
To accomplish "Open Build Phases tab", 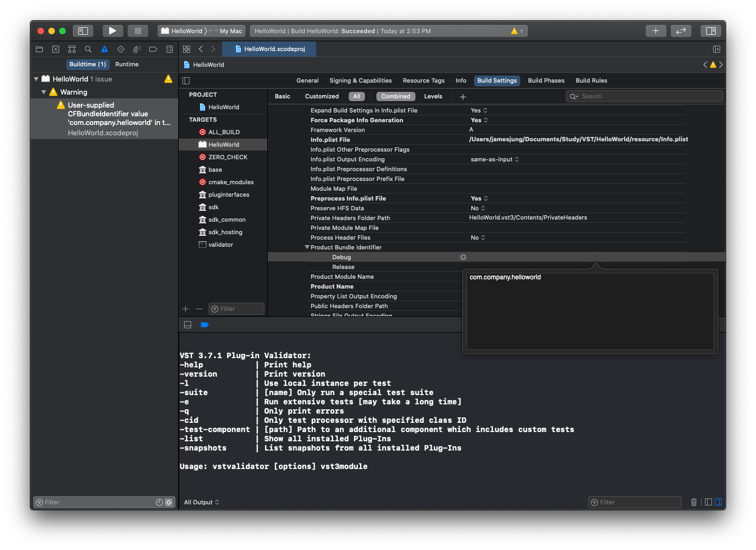I will pyautogui.click(x=546, y=80).
